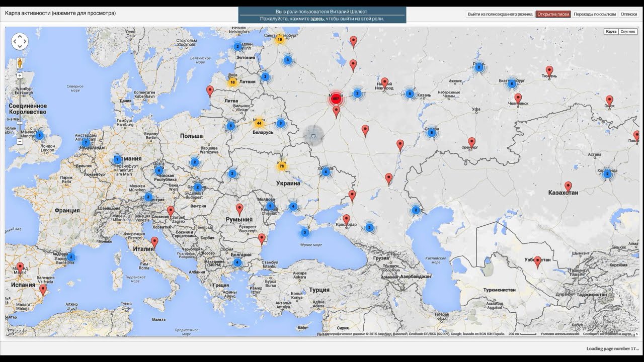Image resolution: width=644 pixels, height=362 pixels.
Task: Click Карта активности header to toggle view
Action: (x=60, y=13)
